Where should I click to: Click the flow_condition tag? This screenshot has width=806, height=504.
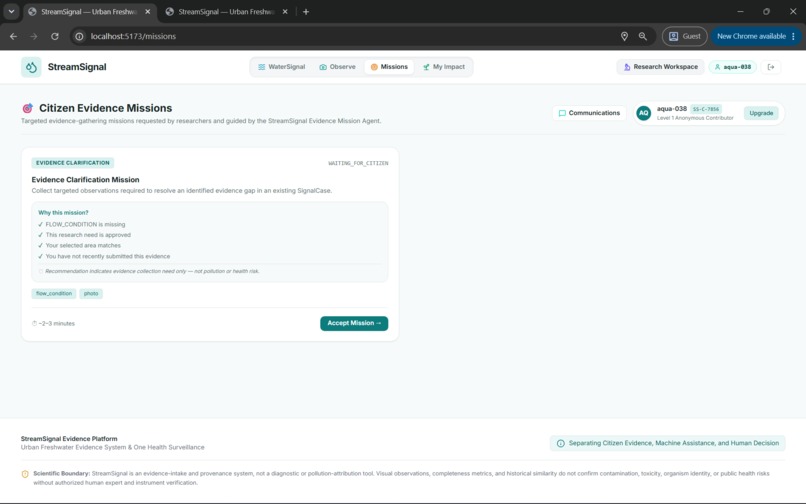(x=54, y=293)
